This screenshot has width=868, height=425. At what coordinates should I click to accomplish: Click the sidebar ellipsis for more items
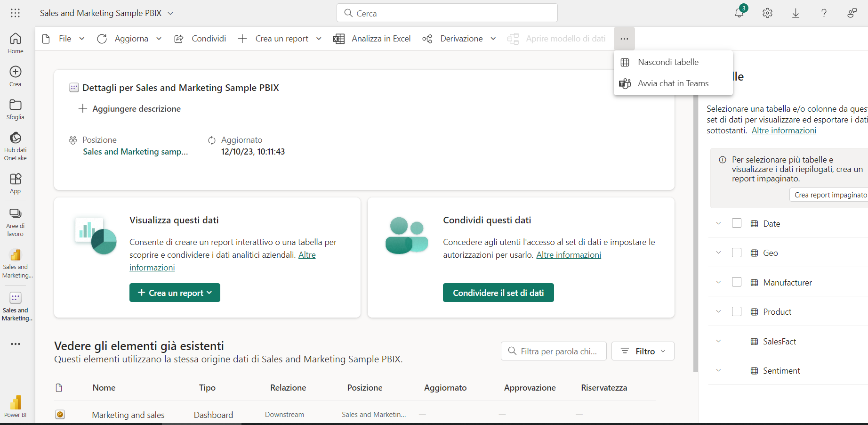(15, 344)
